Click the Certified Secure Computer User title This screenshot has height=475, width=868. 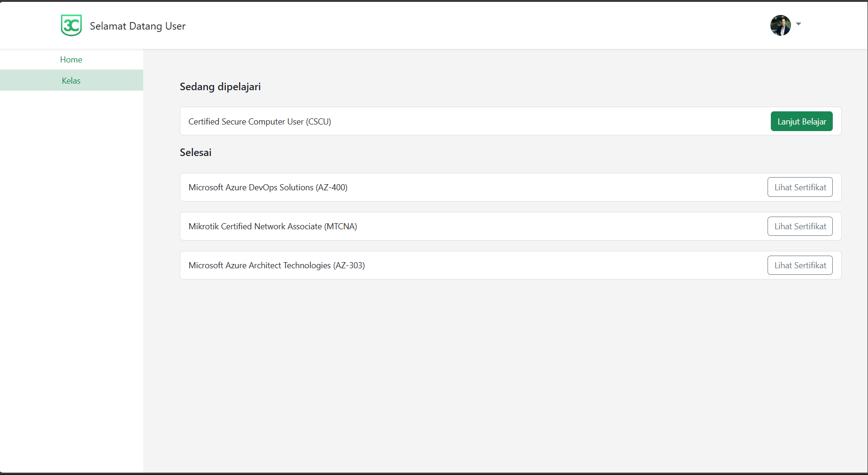click(x=260, y=121)
